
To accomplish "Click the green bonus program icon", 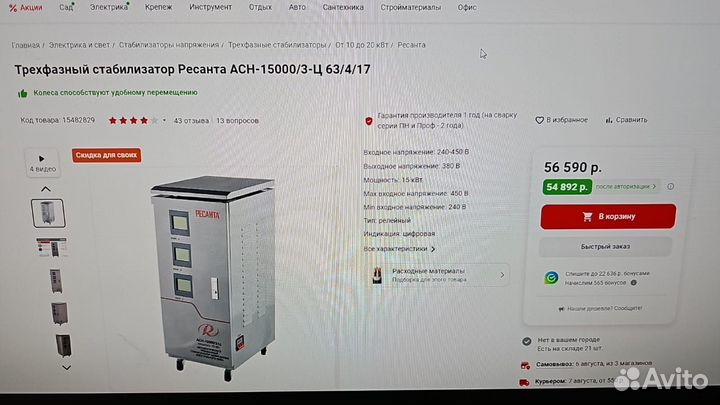I will point(551,278).
